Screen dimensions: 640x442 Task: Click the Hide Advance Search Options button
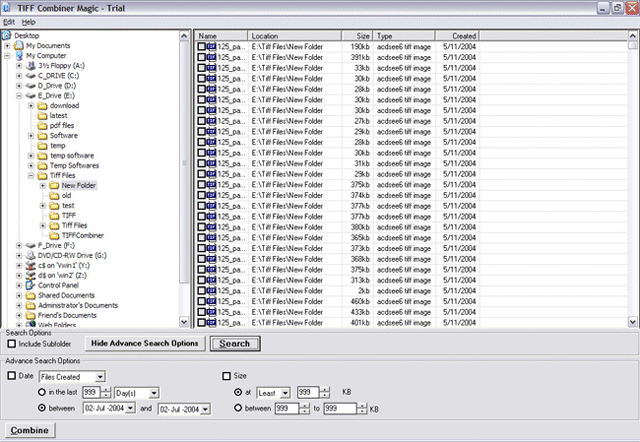click(x=144, y=344)
